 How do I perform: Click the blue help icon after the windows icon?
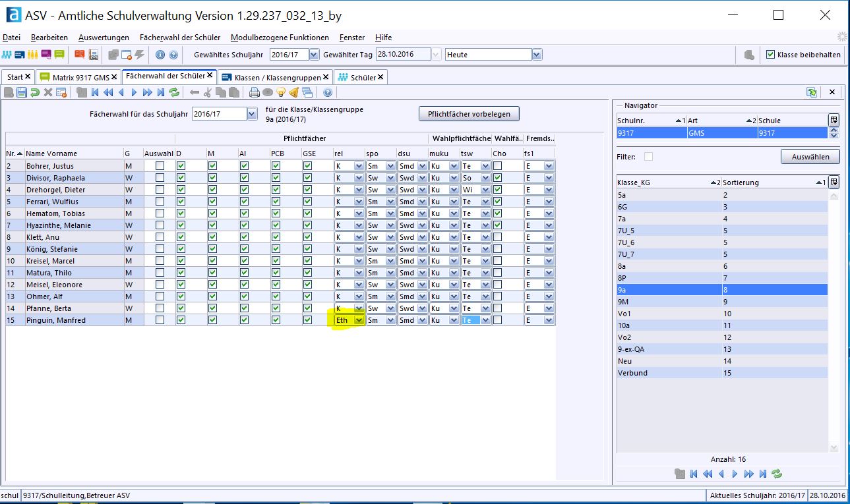328,93
